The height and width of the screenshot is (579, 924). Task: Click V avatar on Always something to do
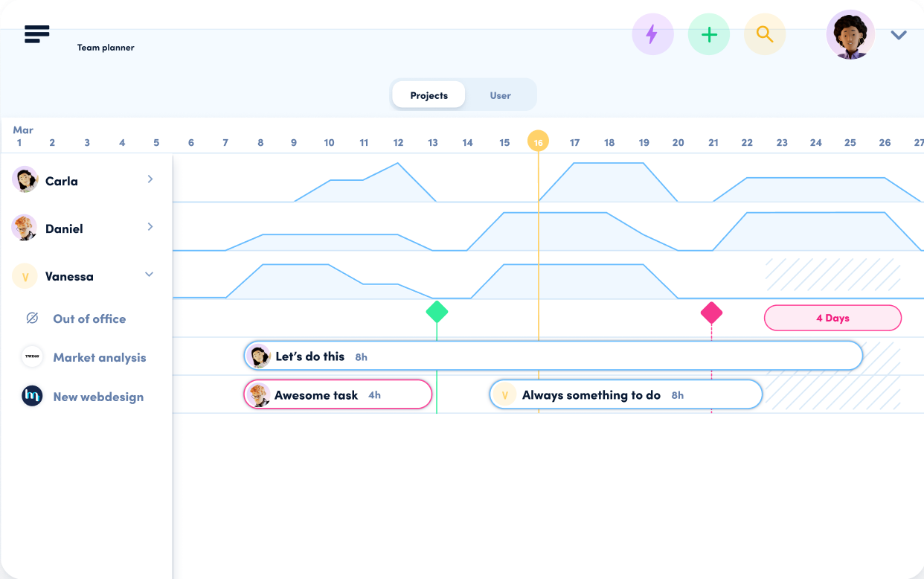(504, 395)
